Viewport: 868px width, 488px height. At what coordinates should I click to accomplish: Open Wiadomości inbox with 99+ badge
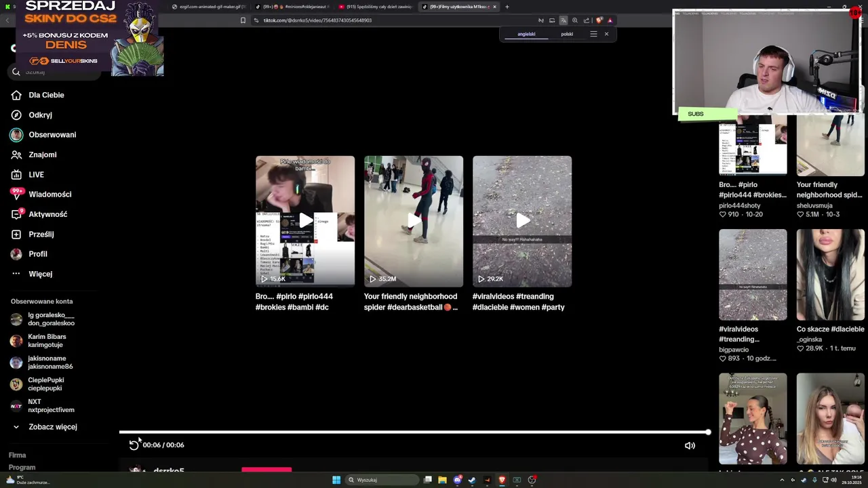[41, 195]
